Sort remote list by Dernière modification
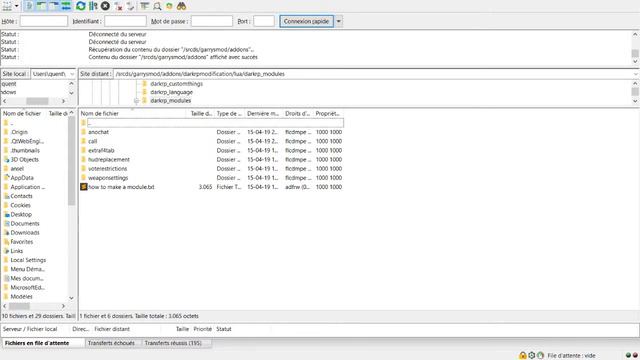Screen dimensions: 640x360 tap(263, 113)
